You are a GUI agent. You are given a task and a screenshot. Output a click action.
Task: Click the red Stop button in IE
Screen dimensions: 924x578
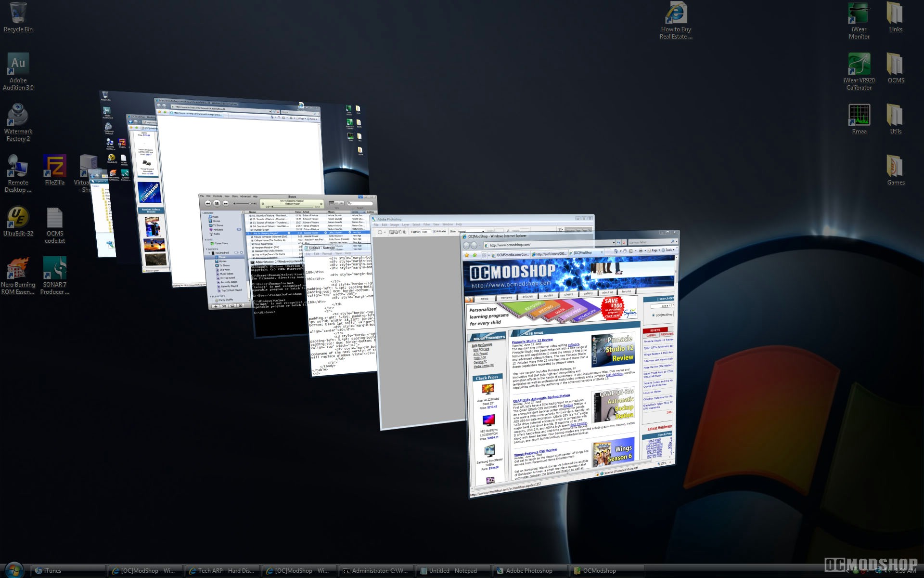click(625, 242)
